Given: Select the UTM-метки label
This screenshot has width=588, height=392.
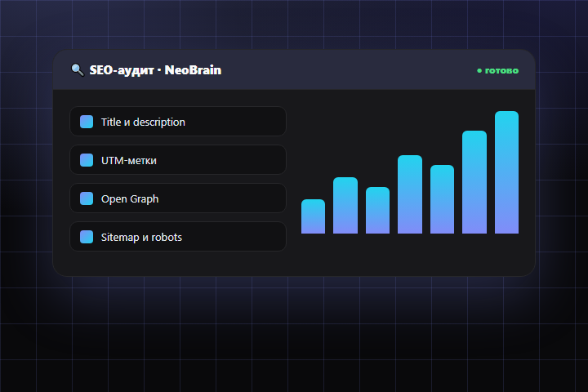Looking at the screenshot, I should point(129,161).
